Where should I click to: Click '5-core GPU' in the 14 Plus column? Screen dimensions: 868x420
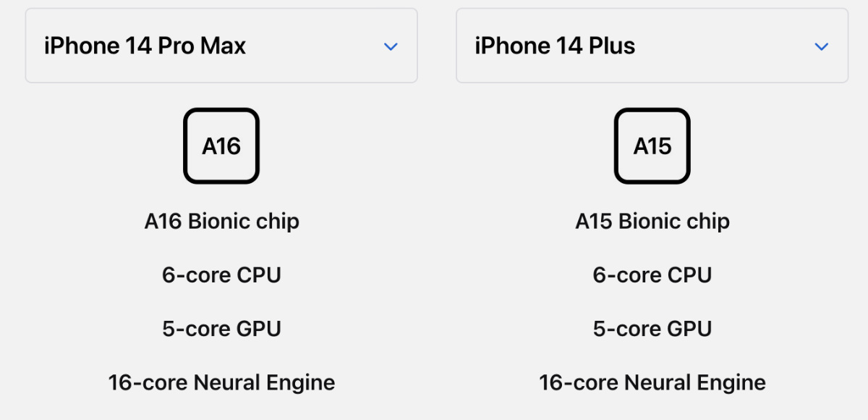pyautogui.click(x=652, y=329)
